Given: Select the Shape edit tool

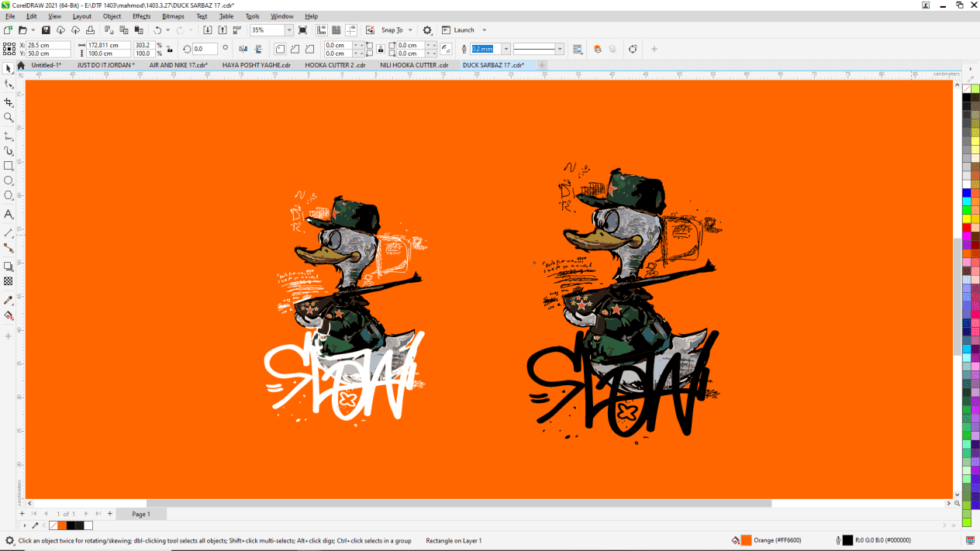Looking at the screenshot, I should (x=9, y=84).
